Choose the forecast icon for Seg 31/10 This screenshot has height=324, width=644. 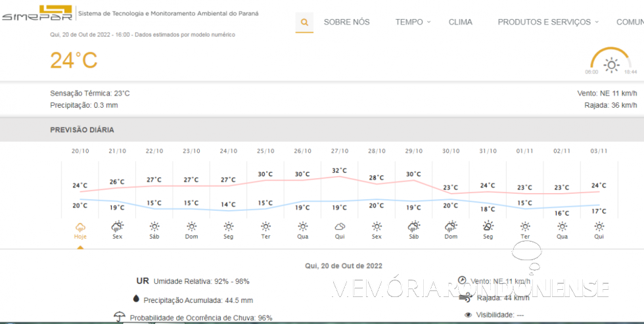pos(488,226)
